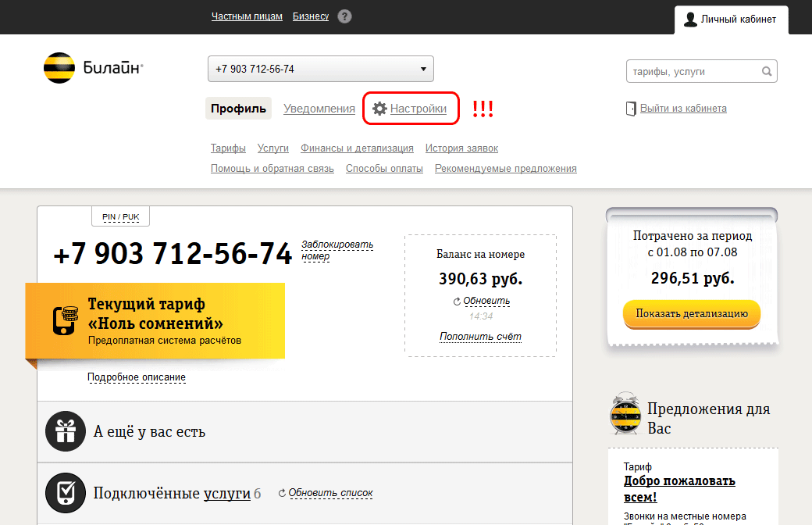Click the user silhouette icon in Личный кабинет
The image size is (812, 525).
click(x=690, y=20)
